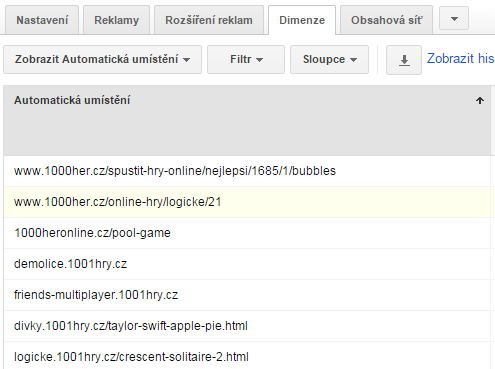The width and height of the screenshot is (495, 369).
Task: Select the Dimenze tab
Action: [x=302, y=20]
